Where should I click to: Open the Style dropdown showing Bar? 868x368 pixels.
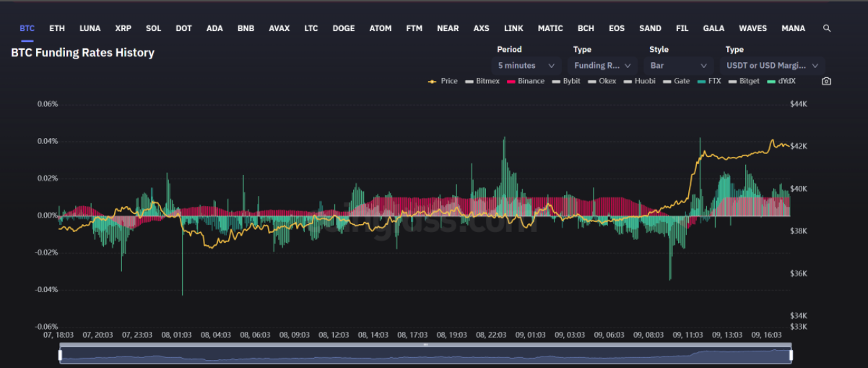680,65
